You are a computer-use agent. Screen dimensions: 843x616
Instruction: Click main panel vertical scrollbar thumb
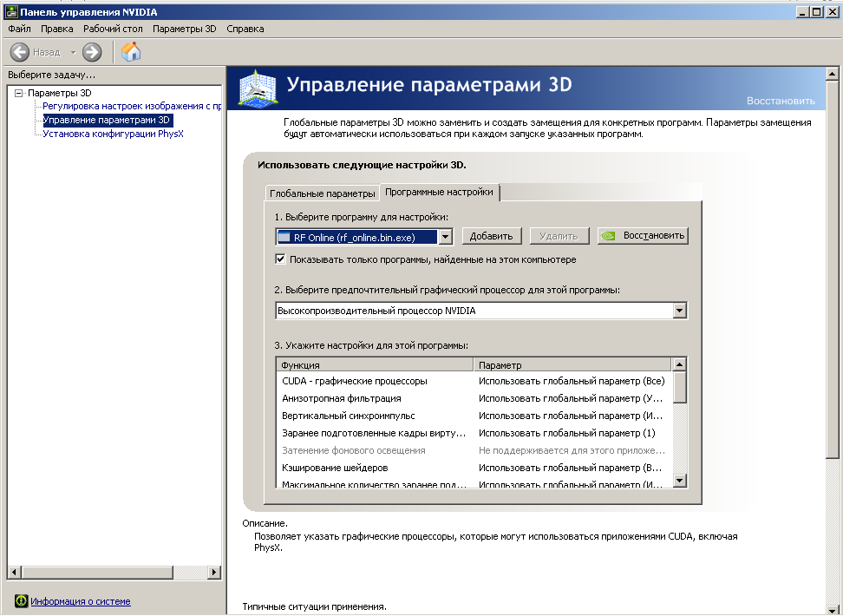click(833, 270)
